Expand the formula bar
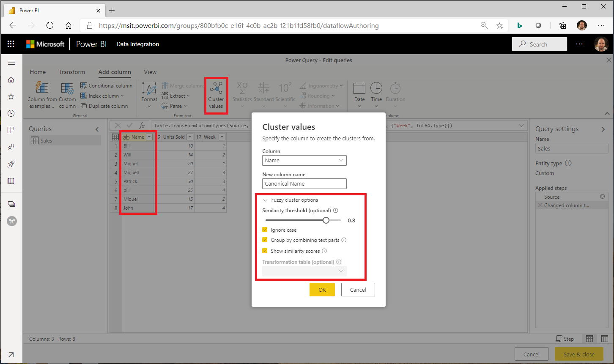Image resolution: width=614 pixels, height=364 pixels. [x=521, y=126]
